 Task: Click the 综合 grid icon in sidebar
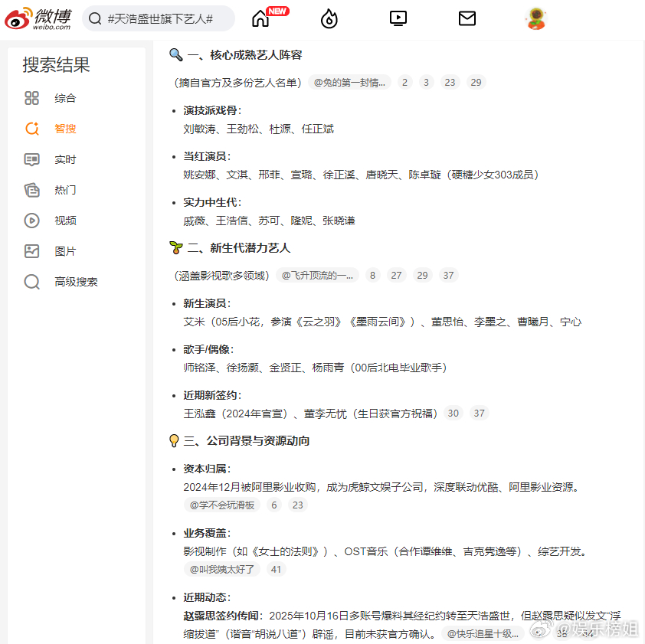coord(31,98)
